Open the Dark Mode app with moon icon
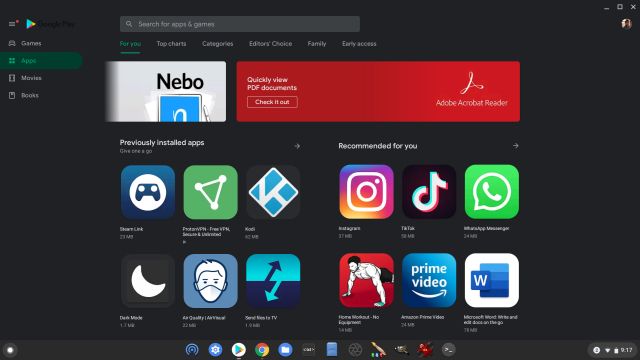 click(x=148, y=281)
